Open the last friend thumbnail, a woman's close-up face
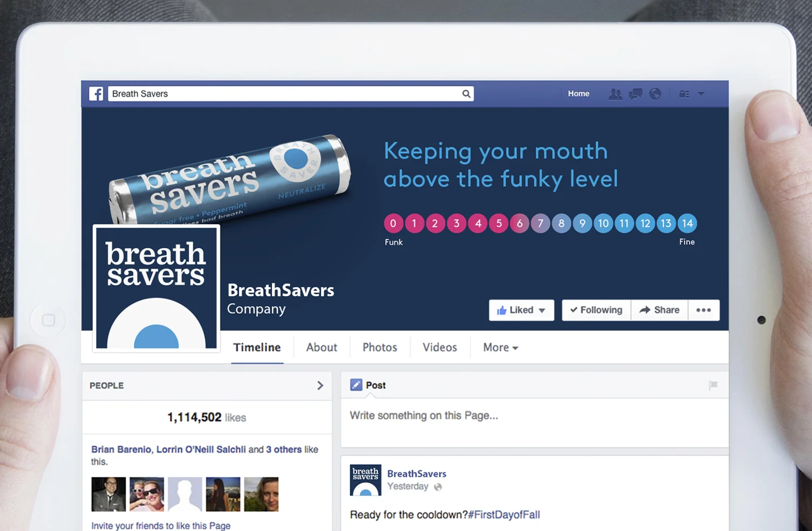 tap(261, 494)
